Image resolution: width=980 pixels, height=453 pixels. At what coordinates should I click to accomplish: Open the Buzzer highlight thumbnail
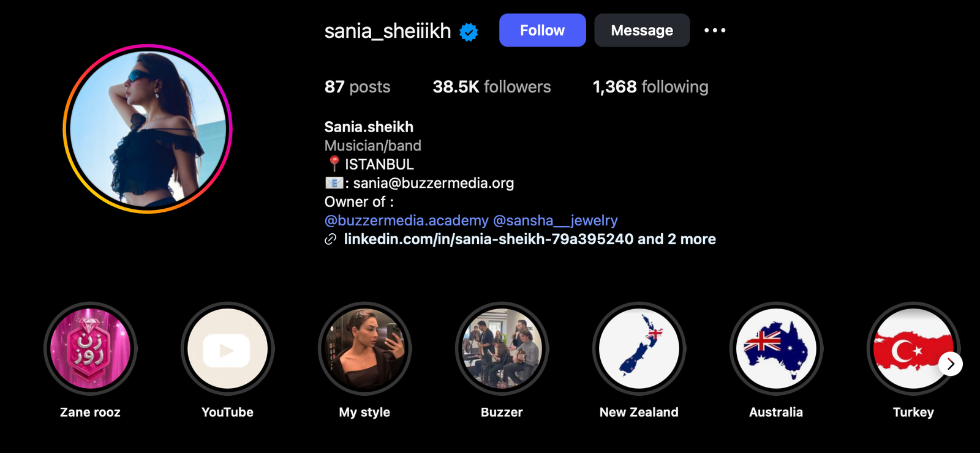click(x=502, y=349)
